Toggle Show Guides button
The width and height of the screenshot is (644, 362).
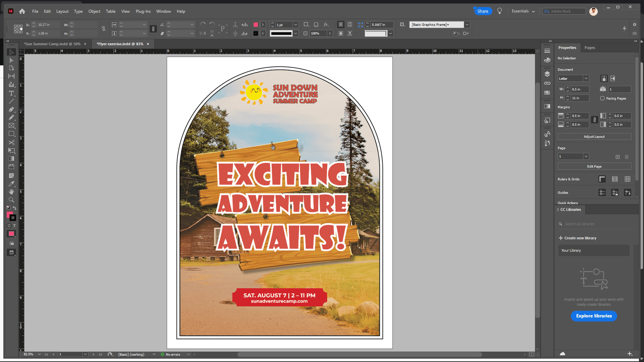coord(602,193)
